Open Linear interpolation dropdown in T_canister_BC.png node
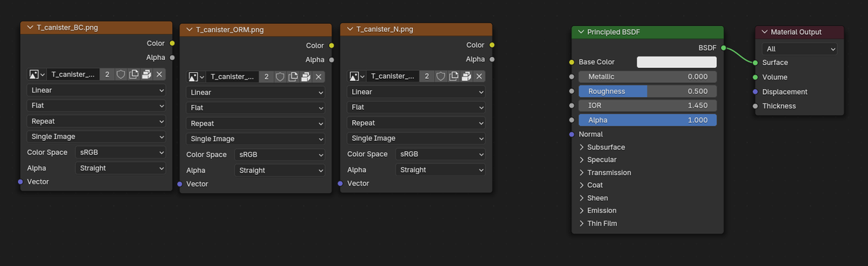Screen dimensions: 868x266 point(97,90)
